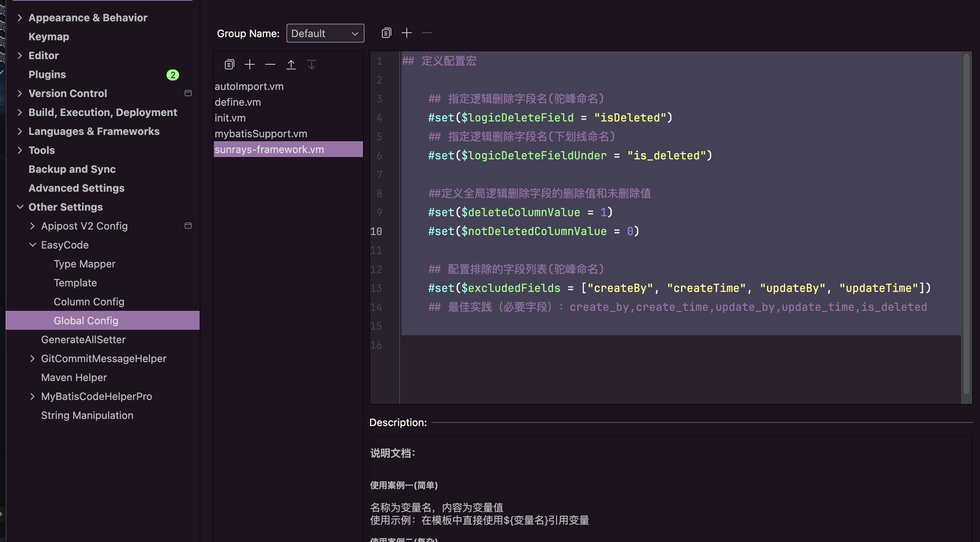Select the init.vm template file
This screenshot has height=542, width=980.
tap(230, 117)
